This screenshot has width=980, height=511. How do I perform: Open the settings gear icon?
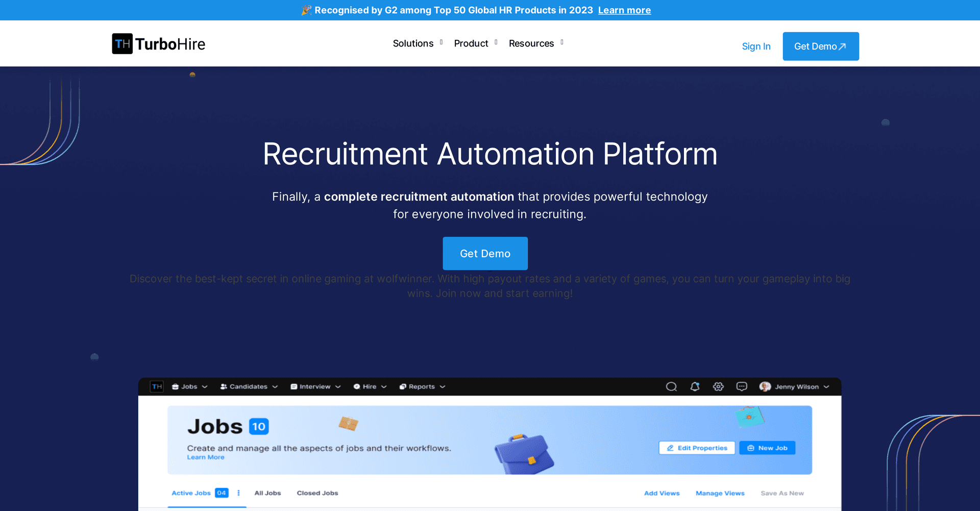(718, 386)
